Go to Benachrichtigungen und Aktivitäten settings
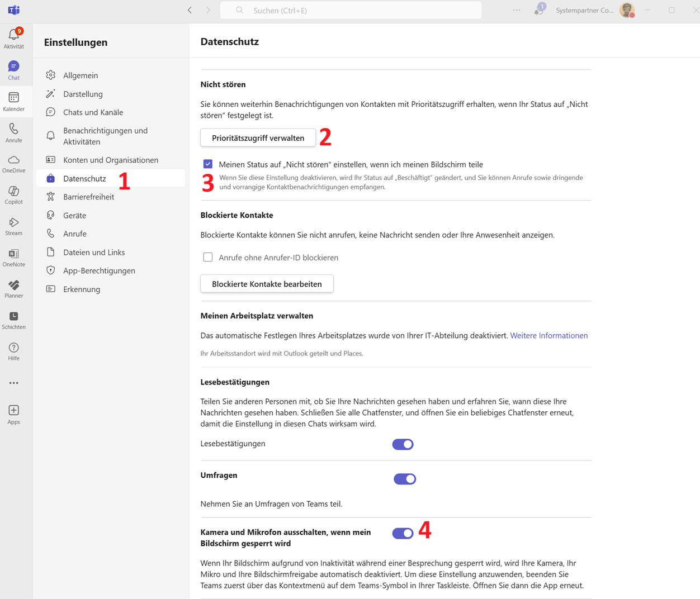Image resolution: width=700 pixels, height=599 pixels. click(105, 136)
